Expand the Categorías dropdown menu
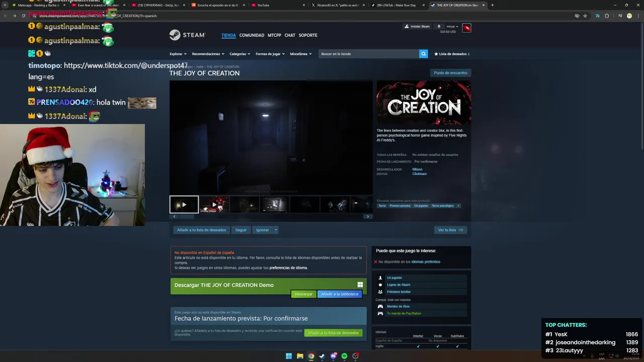Screen dimensions: 644x362 [239, 54]
